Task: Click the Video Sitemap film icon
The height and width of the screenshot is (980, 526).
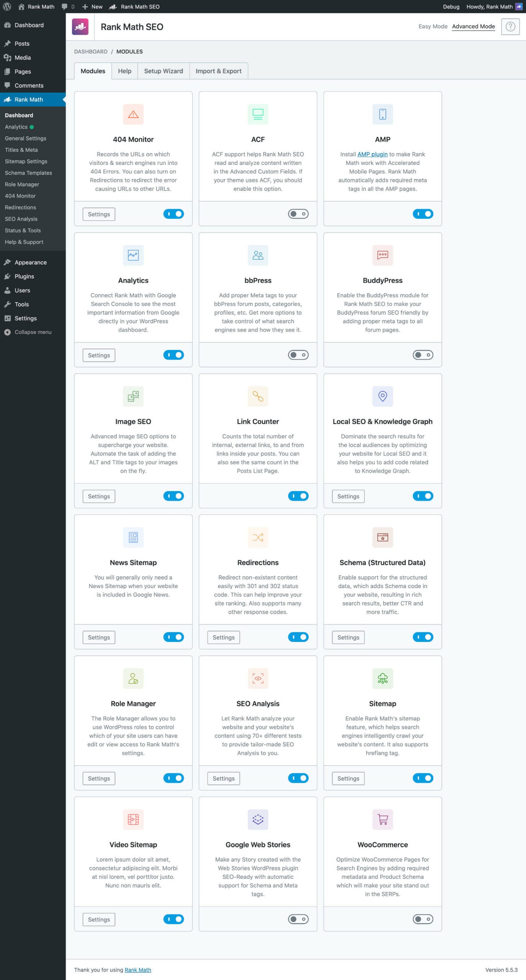Action: pyautogui.click(x=133, y=820)
